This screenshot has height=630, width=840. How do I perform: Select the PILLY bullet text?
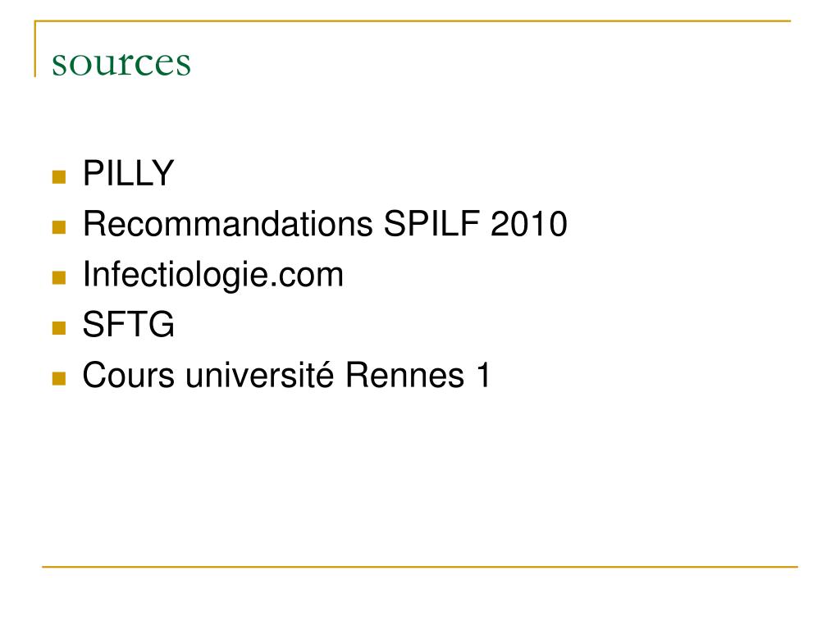tap(129, 173)
